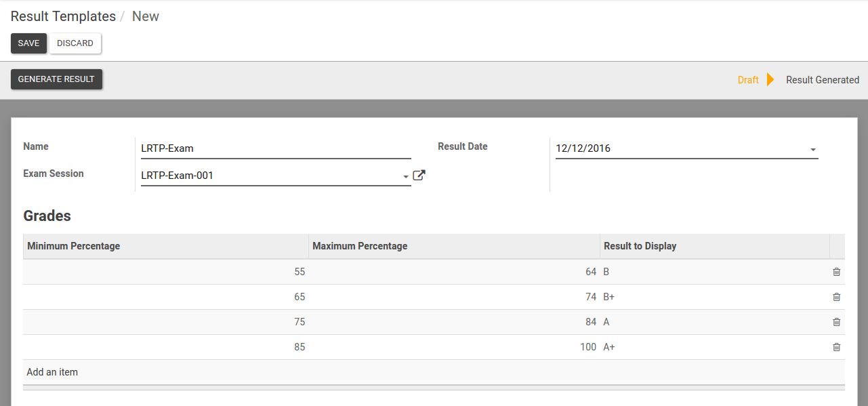Sort by Result to Display column
Viewport: 868px width, 406px height.
[640, 246]
